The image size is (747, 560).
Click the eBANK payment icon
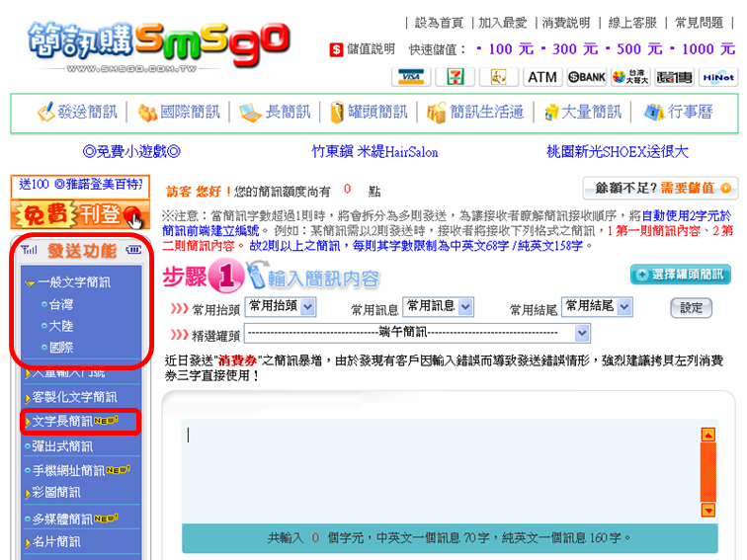(x=587, y=77)
